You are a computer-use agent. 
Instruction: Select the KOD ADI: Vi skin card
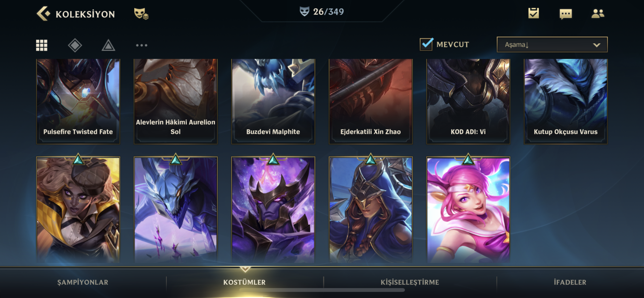click(x=468, y=102)
